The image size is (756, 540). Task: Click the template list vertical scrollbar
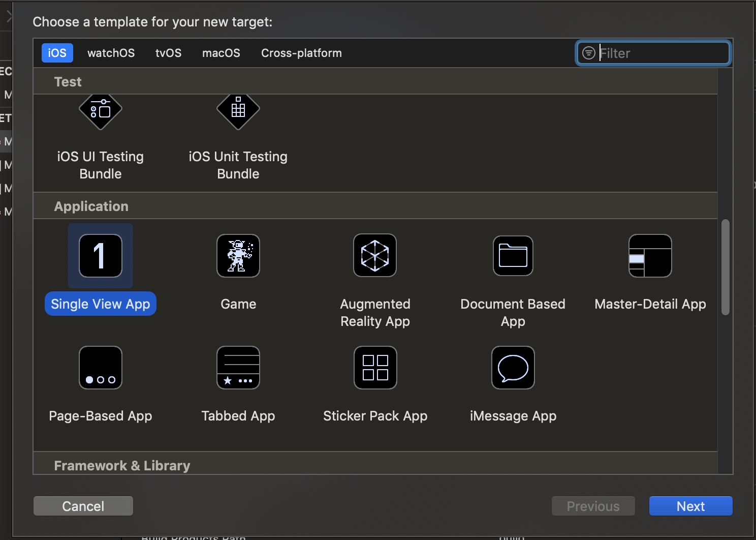click(726, 267)
